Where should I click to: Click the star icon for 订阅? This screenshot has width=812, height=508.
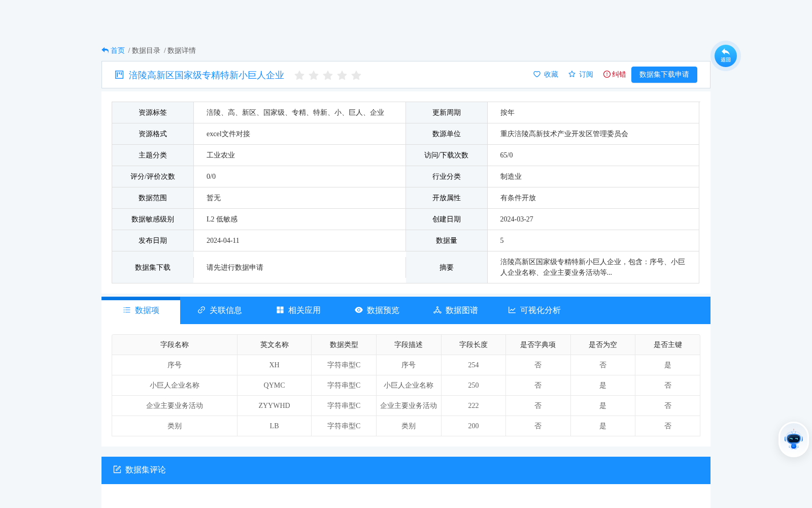pyautogui.click(x=572, y=74)
